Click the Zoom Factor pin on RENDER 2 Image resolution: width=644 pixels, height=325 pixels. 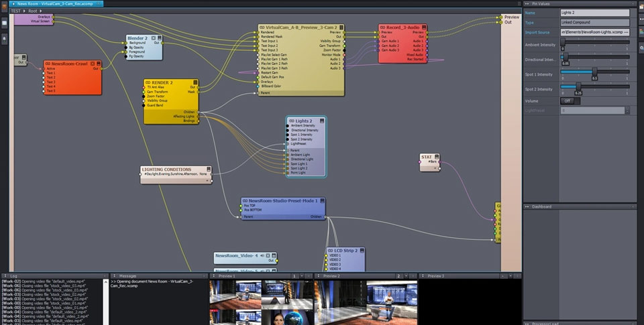click(144, 96)
